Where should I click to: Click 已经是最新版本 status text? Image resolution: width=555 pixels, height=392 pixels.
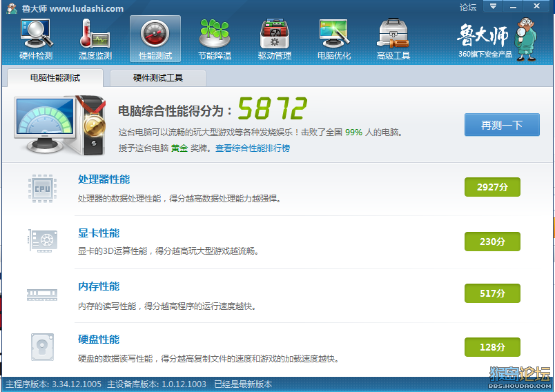[243, 384]
